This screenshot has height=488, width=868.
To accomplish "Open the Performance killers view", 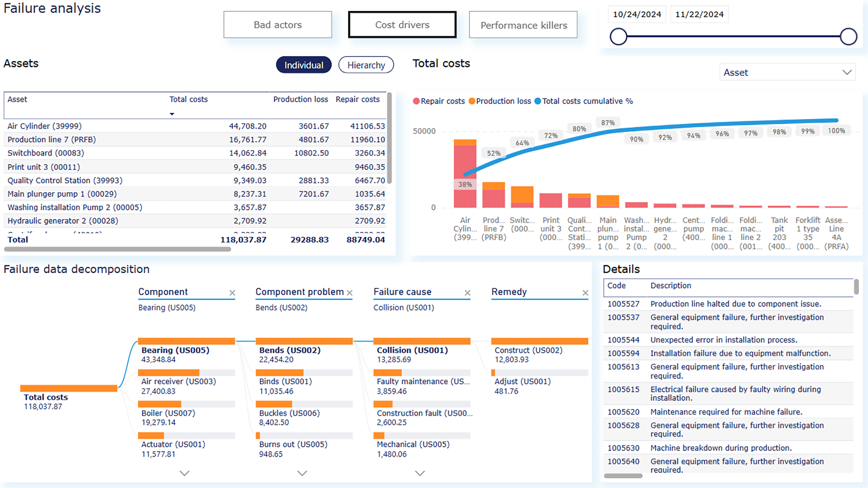I will (523, 25).
